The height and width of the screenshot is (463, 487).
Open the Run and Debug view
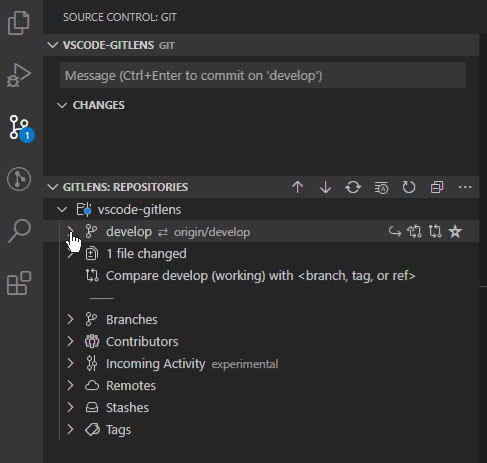click(x=19, y=75)
